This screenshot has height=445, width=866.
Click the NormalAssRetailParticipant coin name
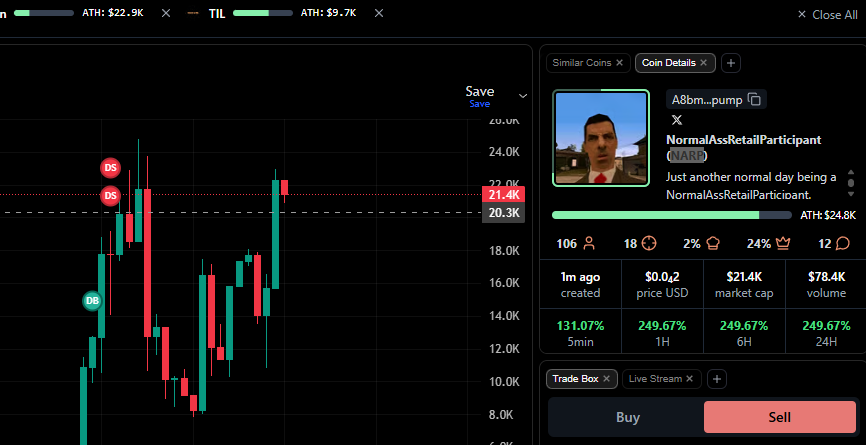(743, 140)
